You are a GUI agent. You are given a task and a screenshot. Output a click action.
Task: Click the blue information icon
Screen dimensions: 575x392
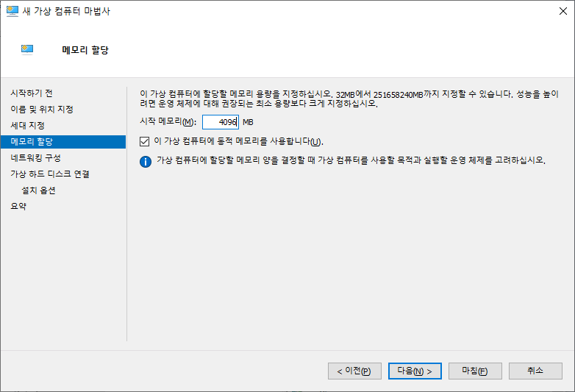(146, 161)
